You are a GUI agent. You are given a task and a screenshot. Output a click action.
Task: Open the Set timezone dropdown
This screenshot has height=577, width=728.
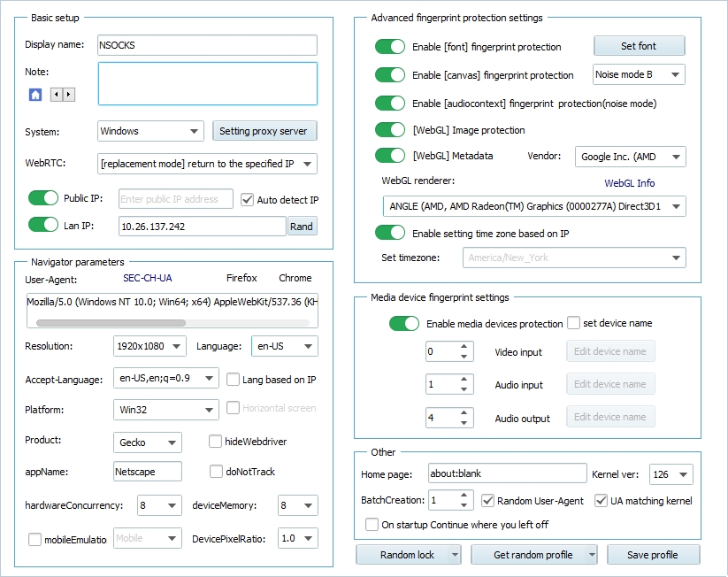point(574,258)
